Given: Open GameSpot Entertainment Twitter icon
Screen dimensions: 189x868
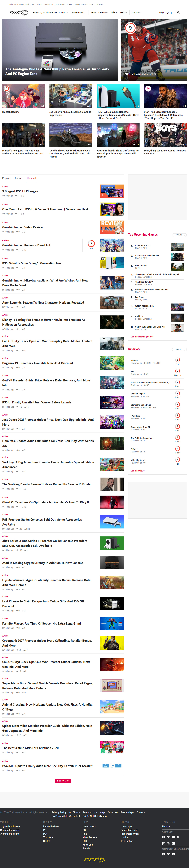Looking at the screenshot, I should click(x=168, y=854).
